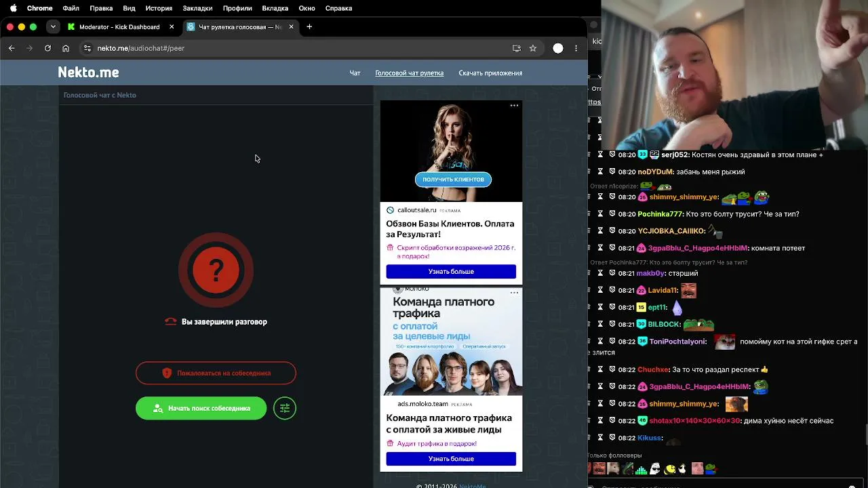Screen dimensions: 868x488
Task: Open the Правка menu
Action: pyautogui.click(x=101, y=8)
